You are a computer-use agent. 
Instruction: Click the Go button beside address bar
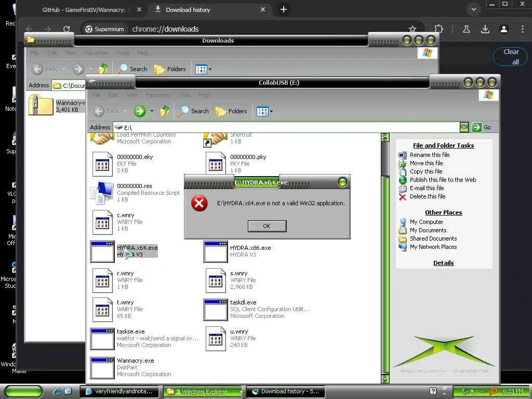(x=482, y=127)
